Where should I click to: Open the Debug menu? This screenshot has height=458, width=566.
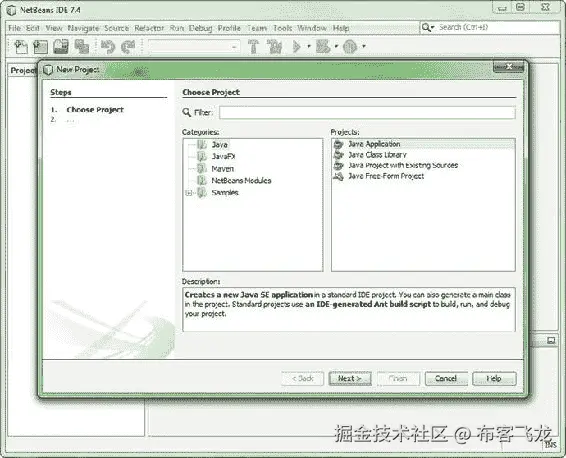[201, 28]
